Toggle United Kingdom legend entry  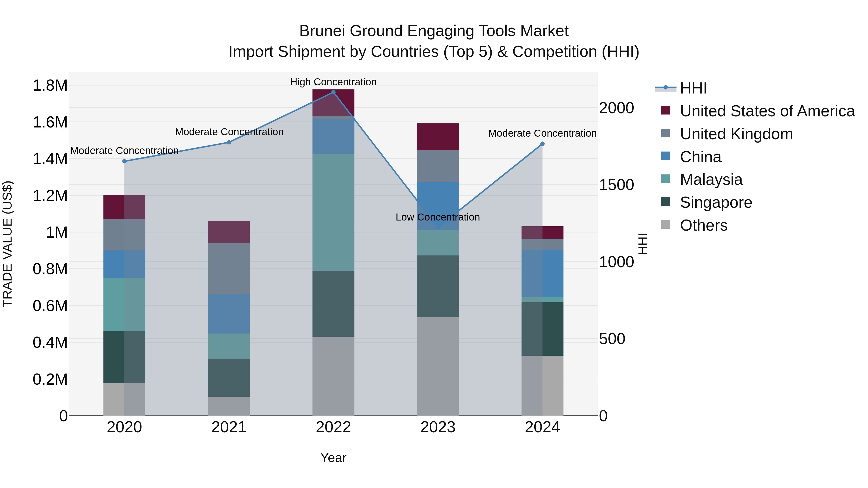tap(727, 134)
